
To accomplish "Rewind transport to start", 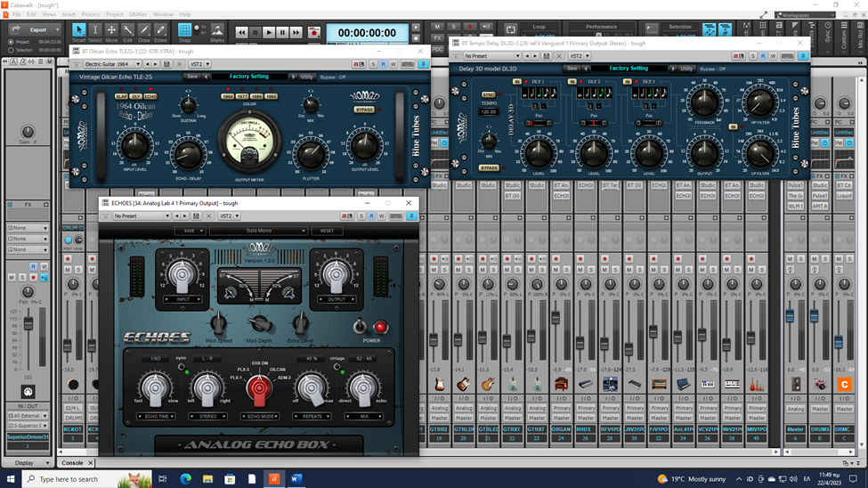I will (242, 33).
